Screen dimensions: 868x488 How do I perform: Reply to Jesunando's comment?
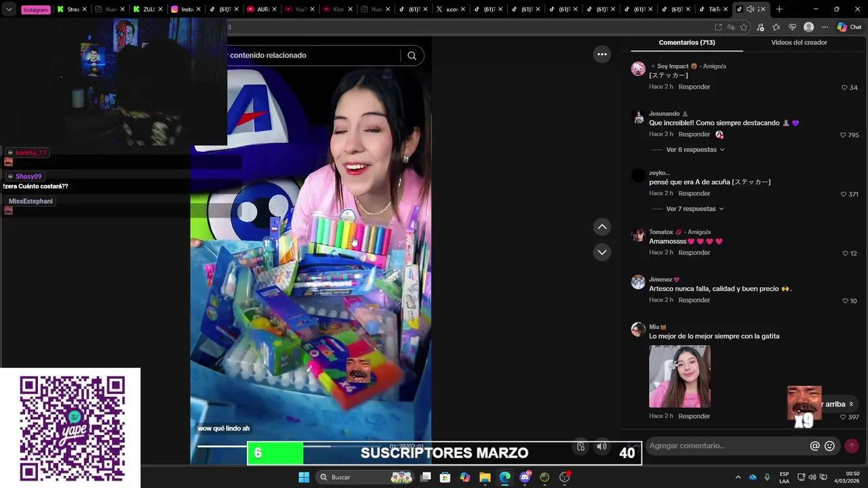tap(694, 134)
